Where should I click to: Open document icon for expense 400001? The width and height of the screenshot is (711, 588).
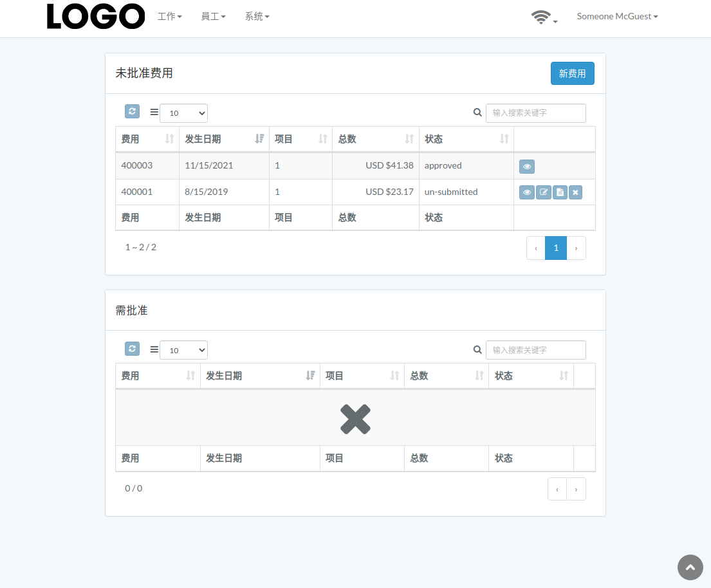coord(560,192)
